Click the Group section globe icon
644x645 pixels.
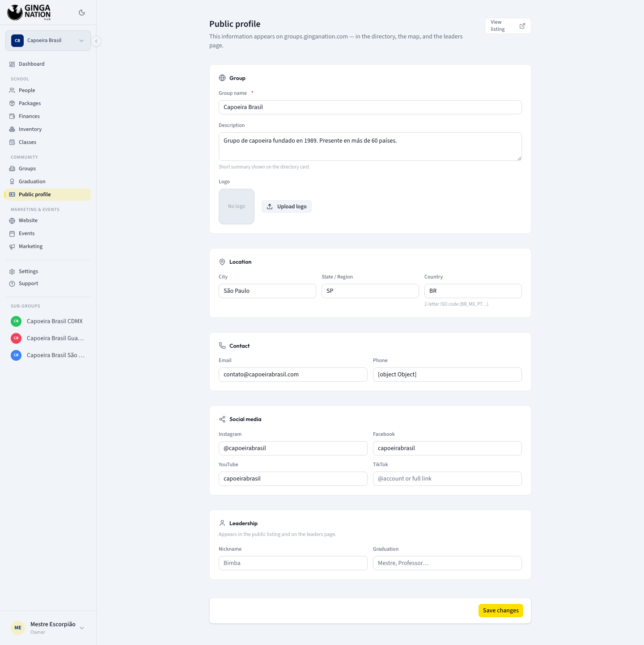222,78
